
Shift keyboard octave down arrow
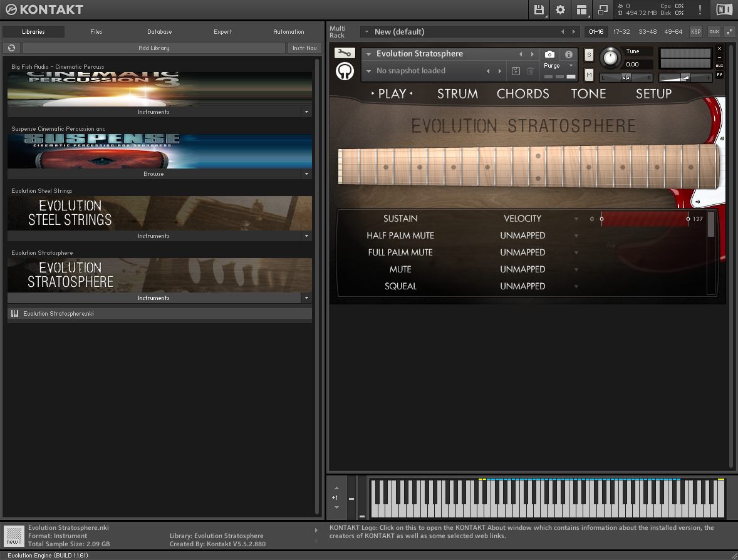[336, 507]
